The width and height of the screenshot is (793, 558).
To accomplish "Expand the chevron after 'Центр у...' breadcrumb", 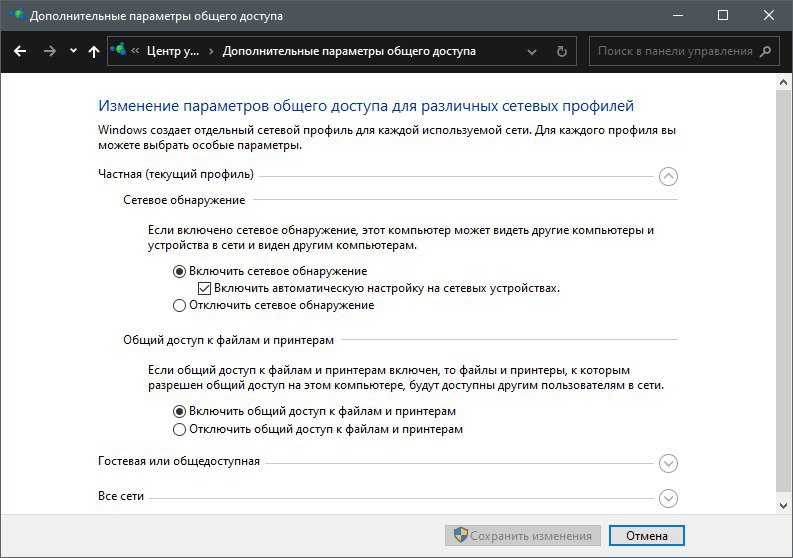I will coord(211,51).
